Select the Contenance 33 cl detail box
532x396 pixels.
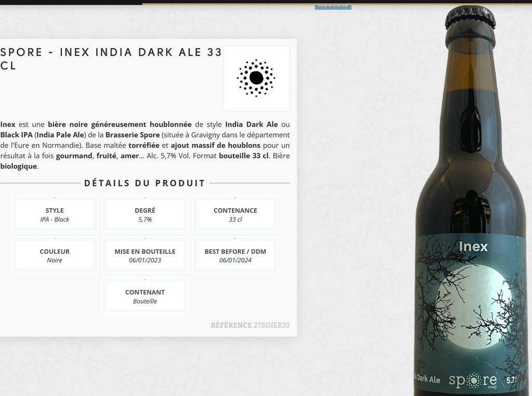235,214
